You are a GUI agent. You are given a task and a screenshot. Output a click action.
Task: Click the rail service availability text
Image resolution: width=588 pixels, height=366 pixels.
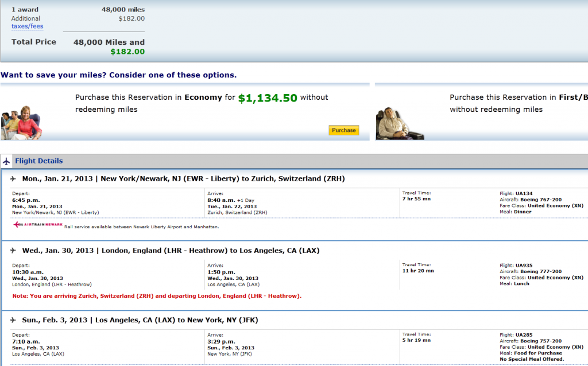(x=142, y=227)
